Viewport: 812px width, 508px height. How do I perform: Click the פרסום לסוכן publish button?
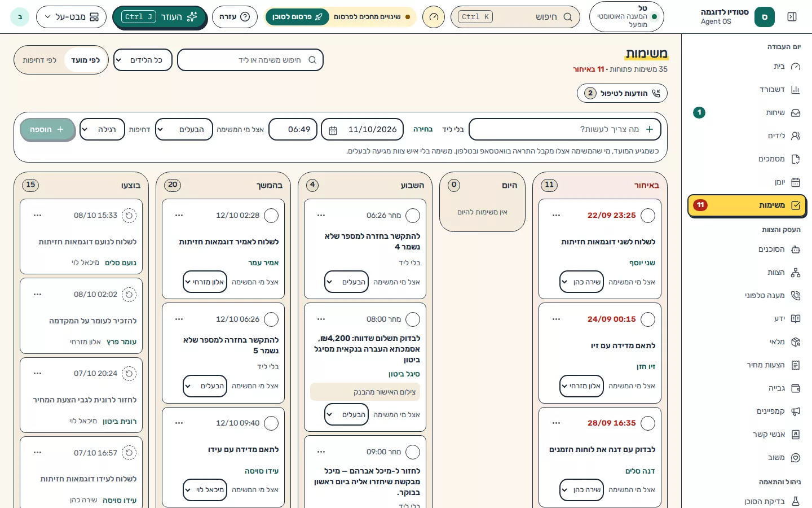point(297,17)
